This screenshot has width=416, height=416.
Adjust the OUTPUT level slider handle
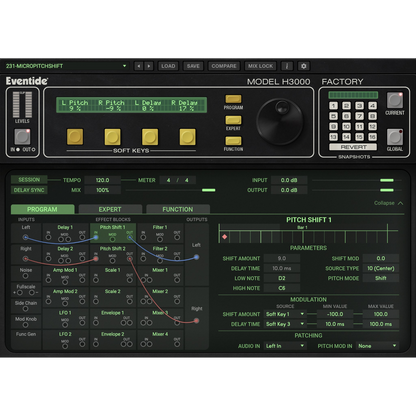tap(387, 190)
